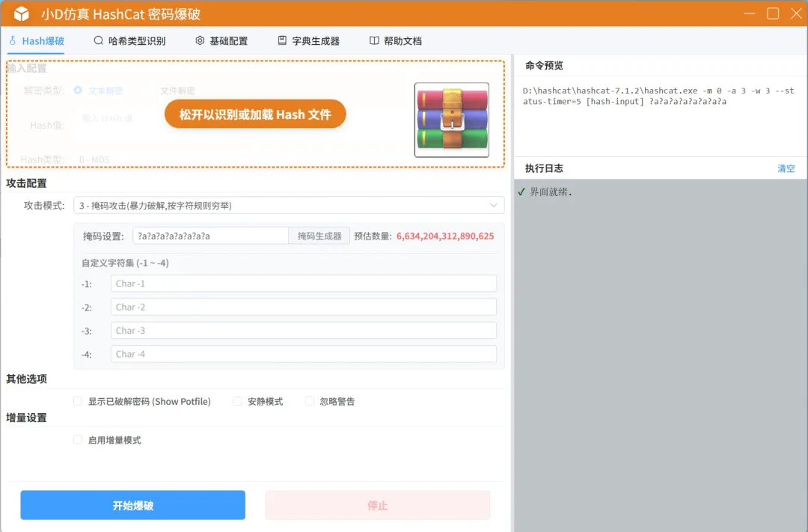This screenshot has height=532, width=808.
Task: Click the 界面就绪. log entry
Action: point(551,192)
